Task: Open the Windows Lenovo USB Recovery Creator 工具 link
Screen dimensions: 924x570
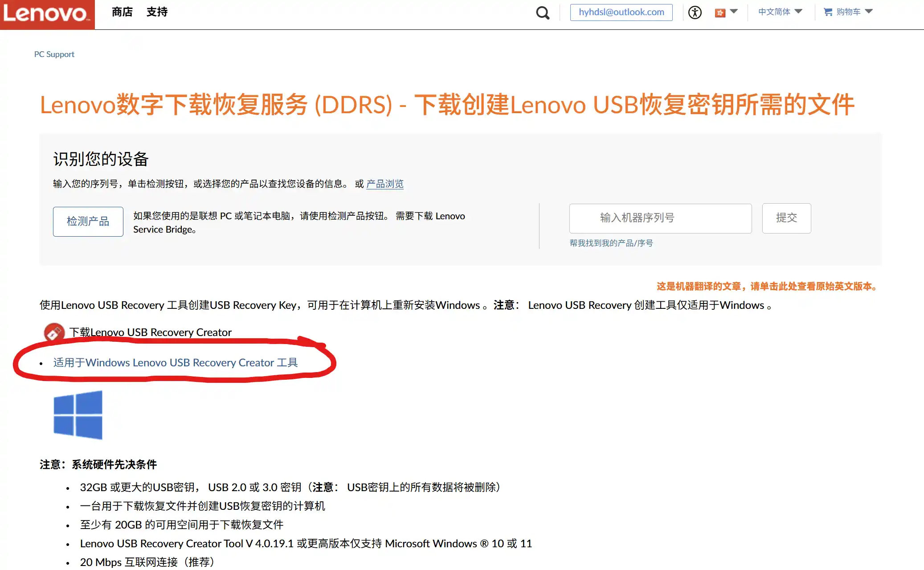Action: click(x=175, y=363)
